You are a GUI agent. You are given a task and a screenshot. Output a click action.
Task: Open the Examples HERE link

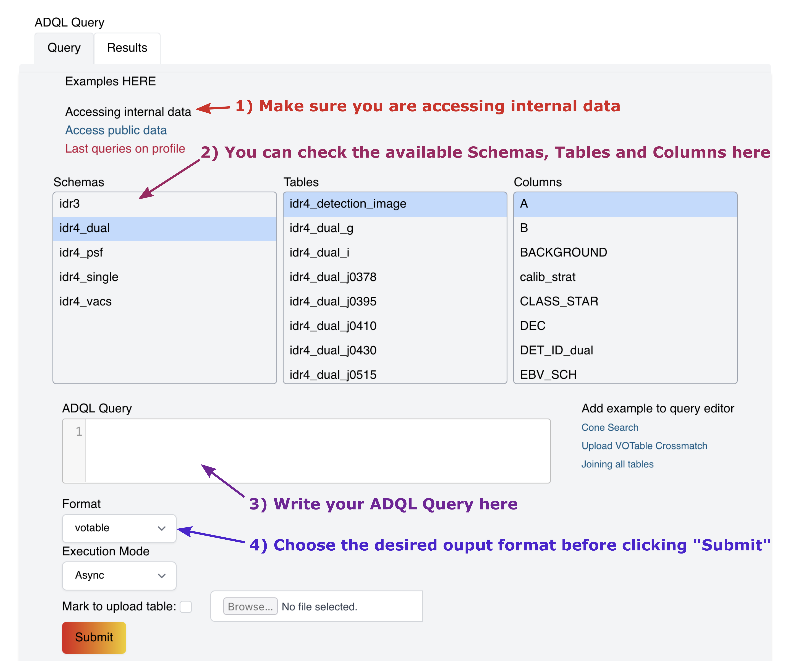(110, 81)
